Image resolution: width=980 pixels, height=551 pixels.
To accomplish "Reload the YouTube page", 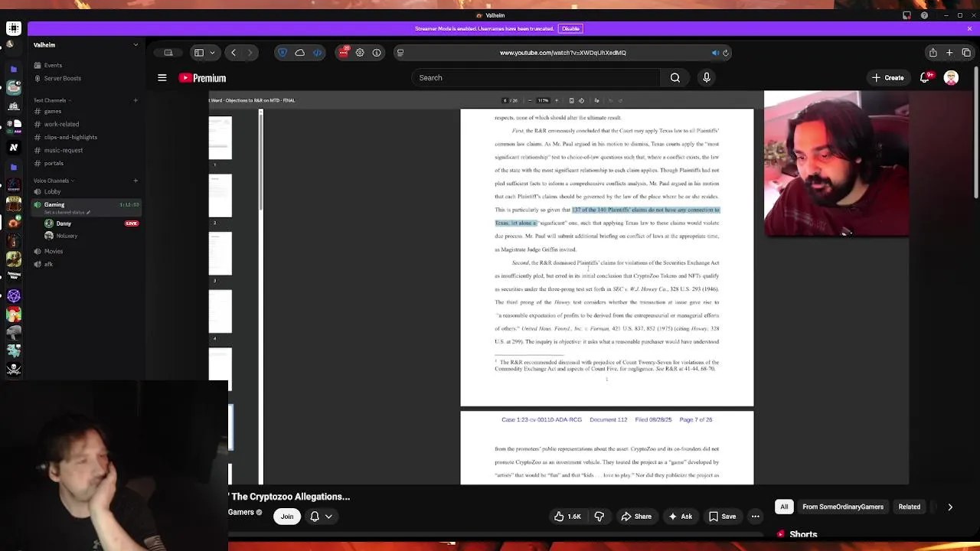I will [726, 53].
